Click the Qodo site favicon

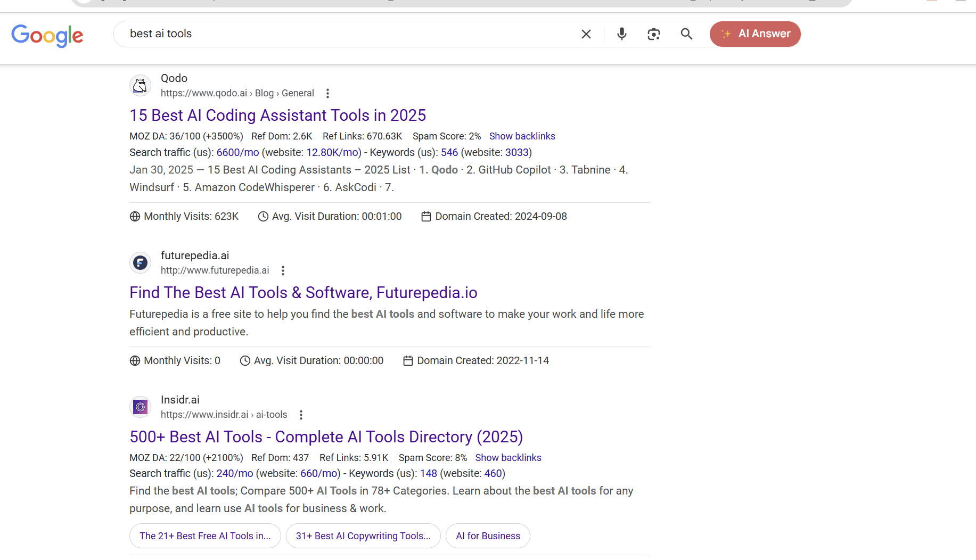click(140, 85)
